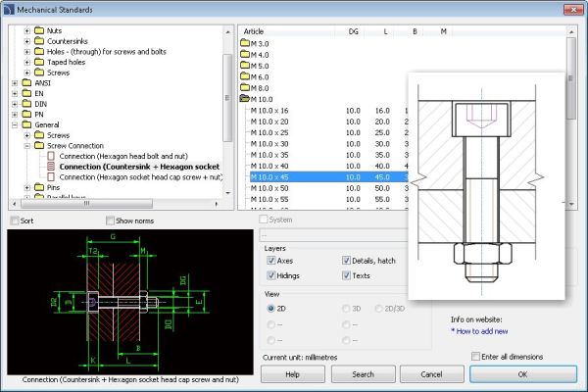Click the tree vertical scrollbar thumb
Image resolution: width=588 pixels, height=392 pixels.
(x=227, y=98)
